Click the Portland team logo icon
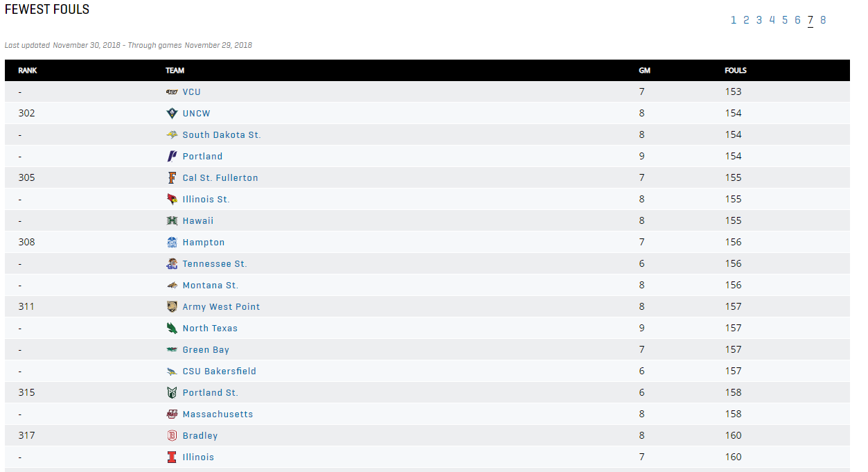 coord(172,156)
